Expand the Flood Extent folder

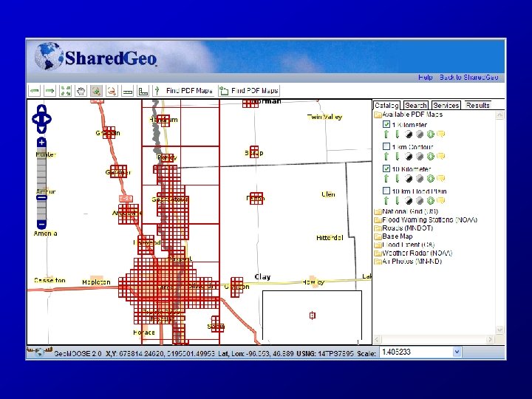tap(378, 245)
